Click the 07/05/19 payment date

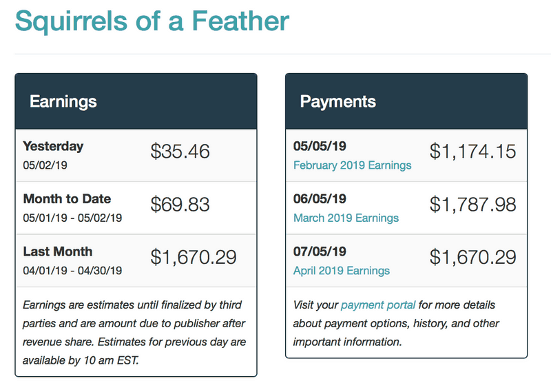(x=320, y=251)
